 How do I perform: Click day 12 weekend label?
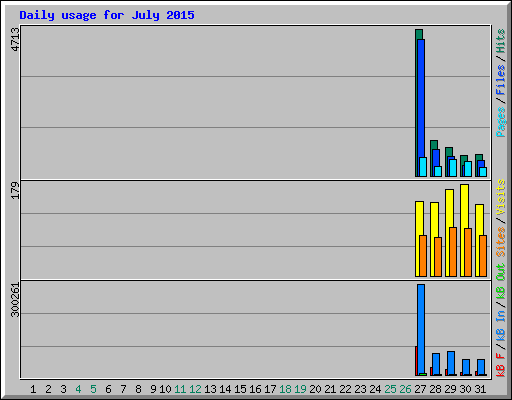pyautogui.click(x=195, y=389)
